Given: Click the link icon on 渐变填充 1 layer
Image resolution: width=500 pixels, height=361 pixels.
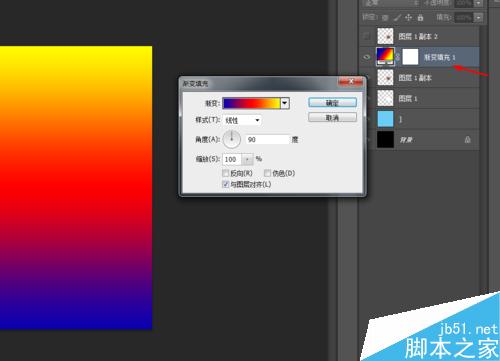Looking at the screenshot, I should [x=398, y=57].
